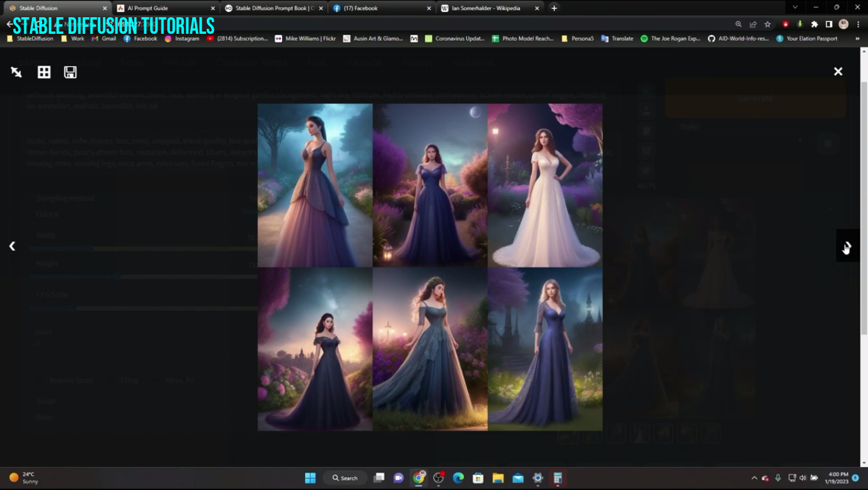This screenshot has height=490, width=868.
Task: Open the volume speaker tray icon
Action: click(x=803, y=478)
